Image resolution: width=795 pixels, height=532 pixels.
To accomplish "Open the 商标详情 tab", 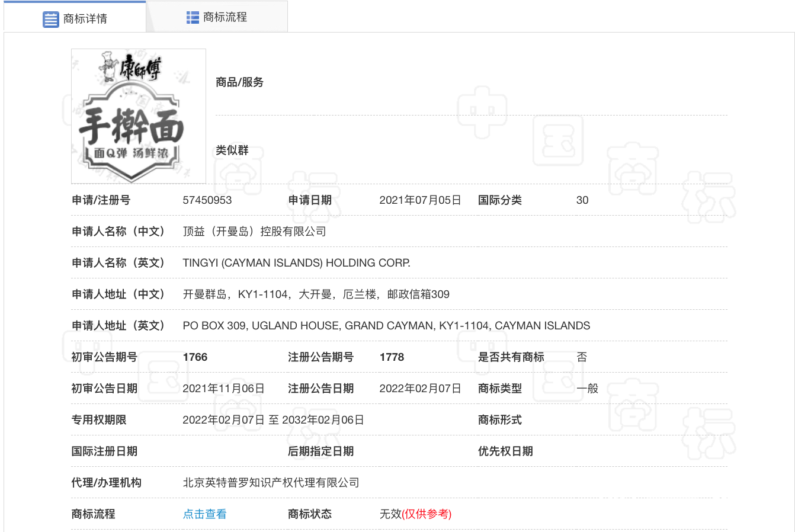I will coord(75,18).
